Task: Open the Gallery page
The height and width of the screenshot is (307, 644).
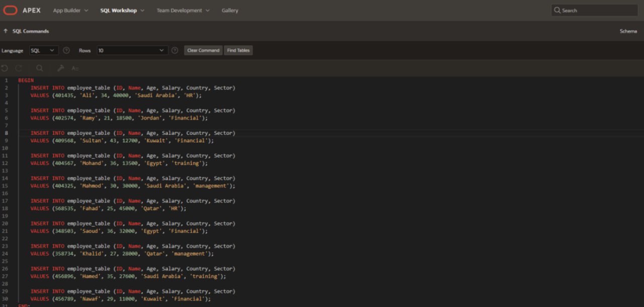Action: coord(230,11)
